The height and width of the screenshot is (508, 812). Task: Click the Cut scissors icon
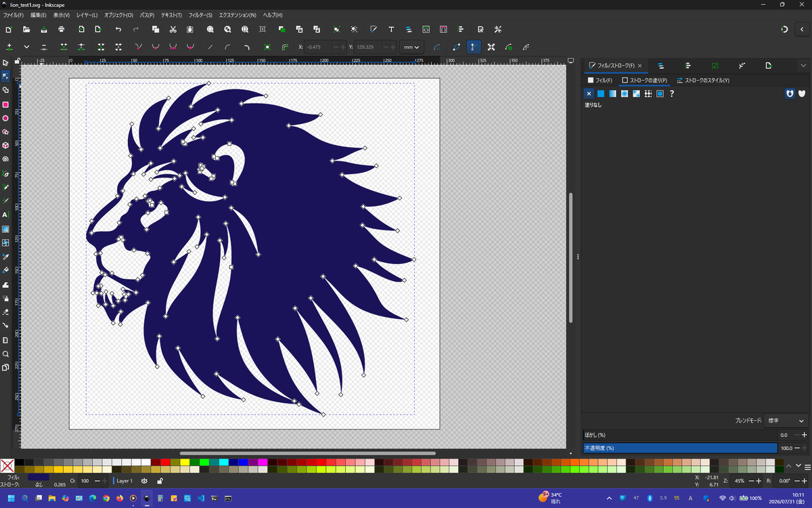173,29
